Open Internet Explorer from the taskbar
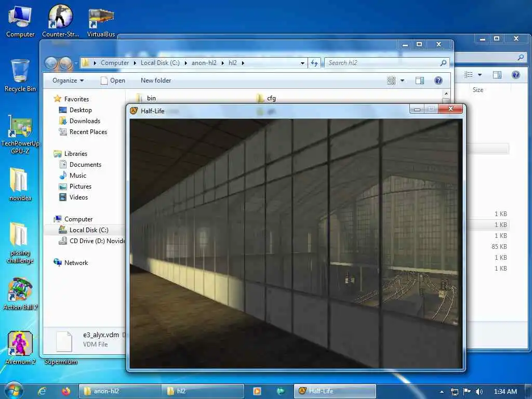Screen dimensions: 532x399 coord(42,391)
